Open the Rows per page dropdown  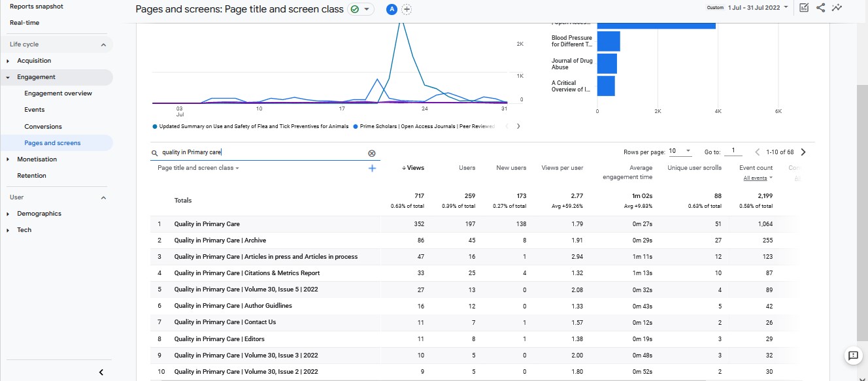pyautogui.click(x=680, y=152)
